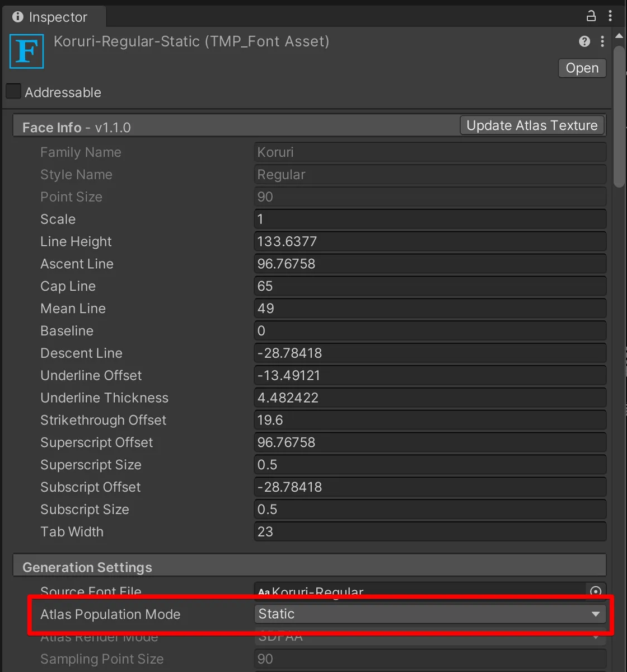Click the help question mark for the font asset

[x=584, y=41]
